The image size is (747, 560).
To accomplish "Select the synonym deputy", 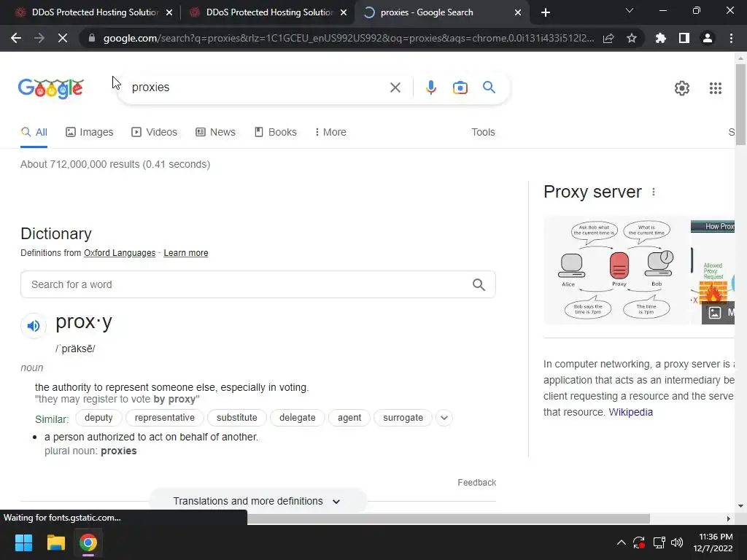I will pyautogui.click(x=98, y=418).
